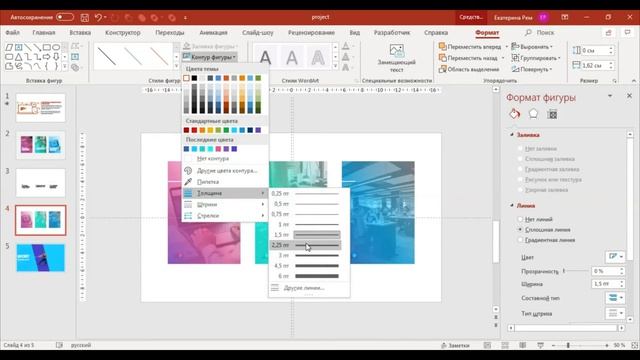The height and width of the screenshot is (360, 640).
Task: Switch to the Переходы tab
Action: [170, 32]
